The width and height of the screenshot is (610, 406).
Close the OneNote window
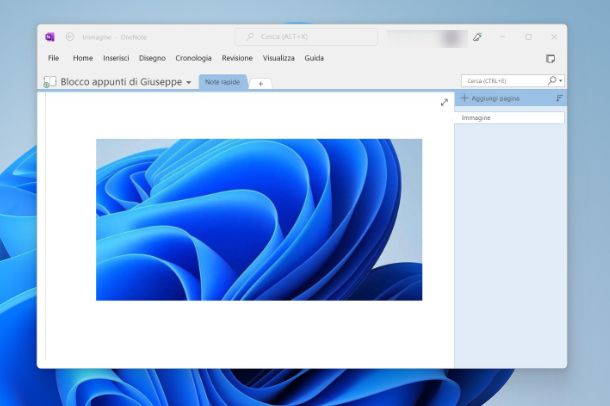(554, 37)
